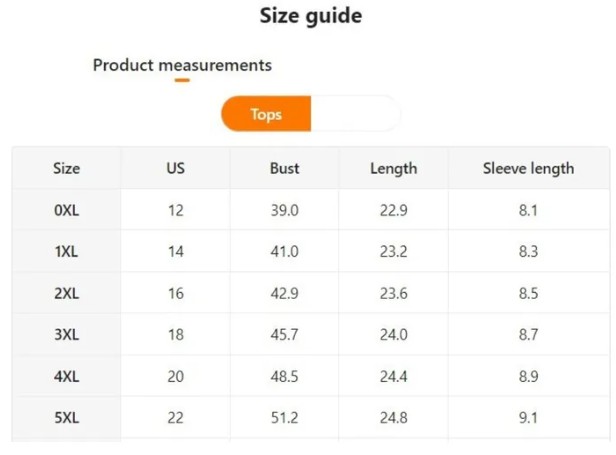Click the 24.0 length value
Viewport: 616px width, 455px height.
click(x=394, y=335)
